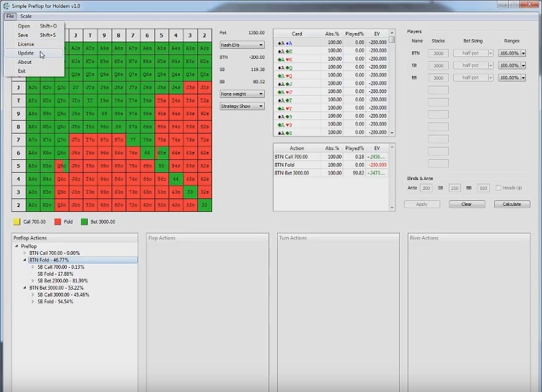542x392 pixels.
Task: Click the card list scroll down arrow
Action: click(x=392, y=133)
